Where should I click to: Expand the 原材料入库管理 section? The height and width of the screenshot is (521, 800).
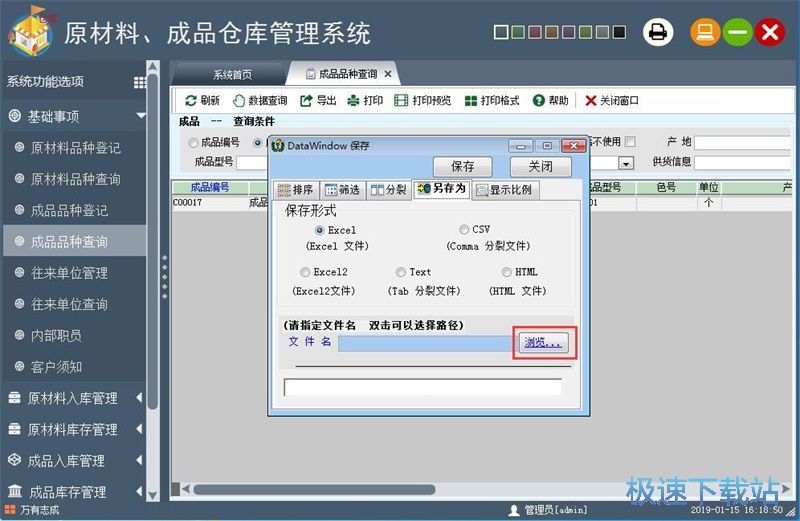[139, 398]
